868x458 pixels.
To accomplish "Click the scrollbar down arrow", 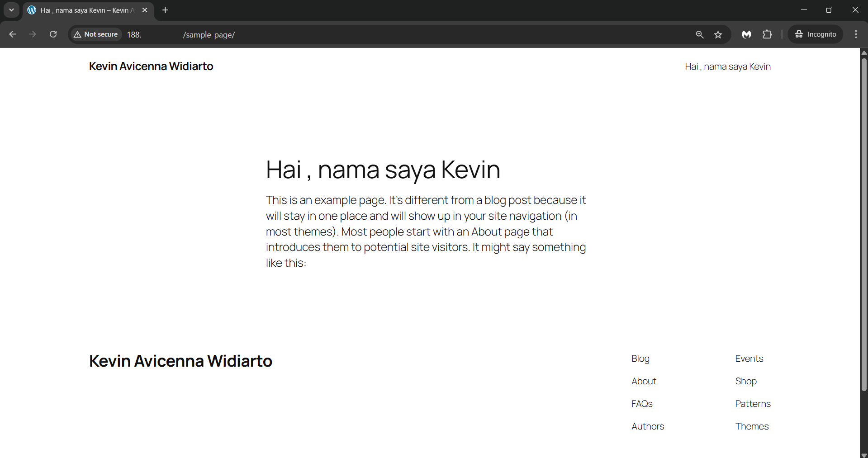I will tap(863, 454).
